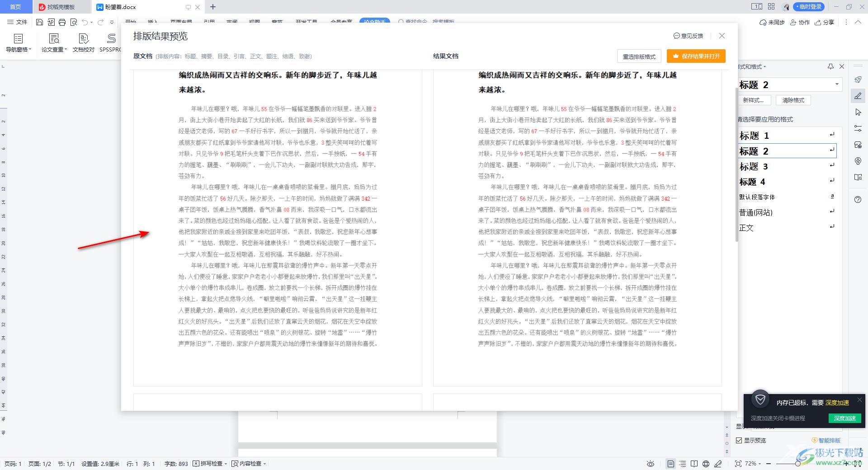Click the zoom slider handle in status bar

tap(798, 464)
